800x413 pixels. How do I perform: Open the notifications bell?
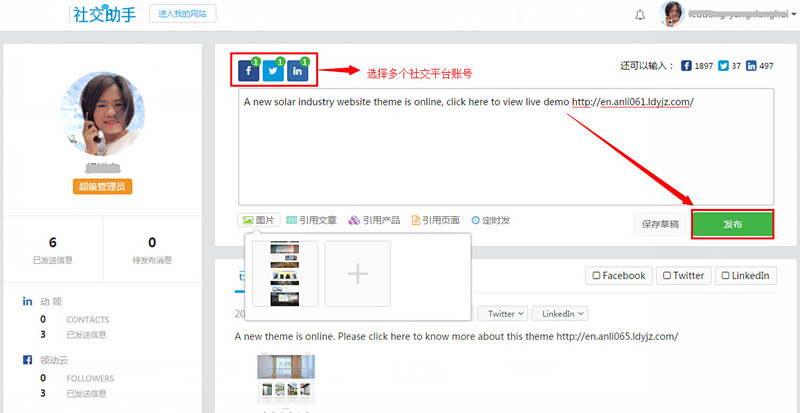[x=640, y=15]
